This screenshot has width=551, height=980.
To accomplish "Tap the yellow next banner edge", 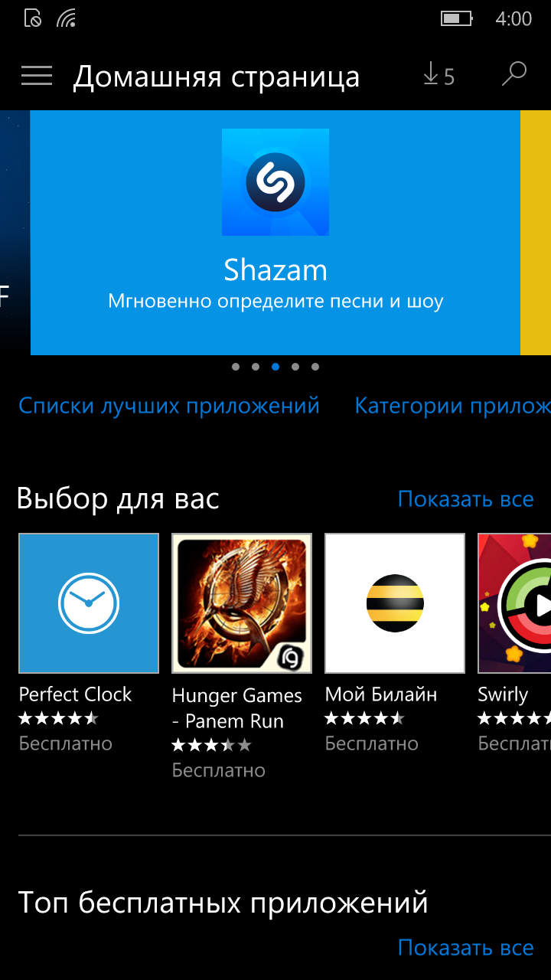I will click(536, 233).
